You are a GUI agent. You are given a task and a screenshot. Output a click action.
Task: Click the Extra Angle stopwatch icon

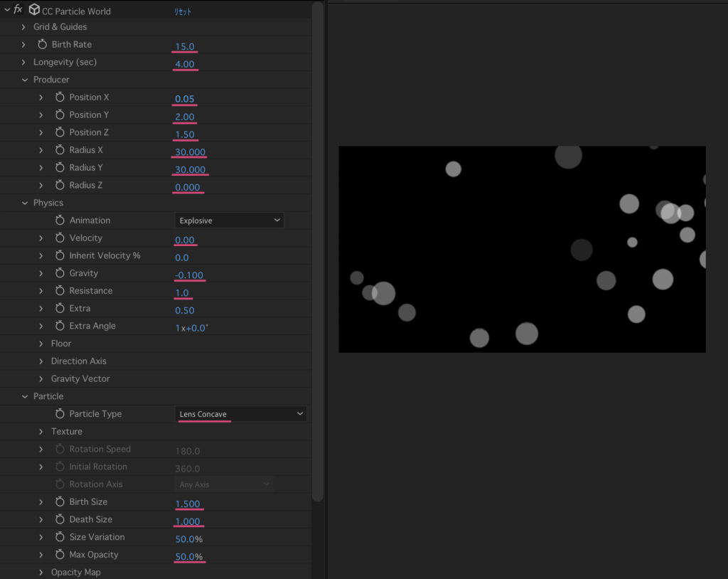[x=61, y=326]
